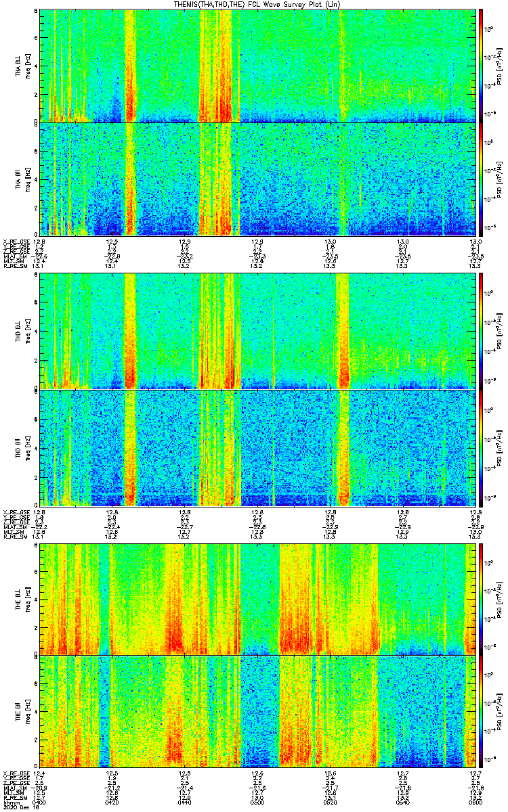Click the color bar beside THE B∥ panel
Viewport: 508px width, 812px height.
(482, 712)
